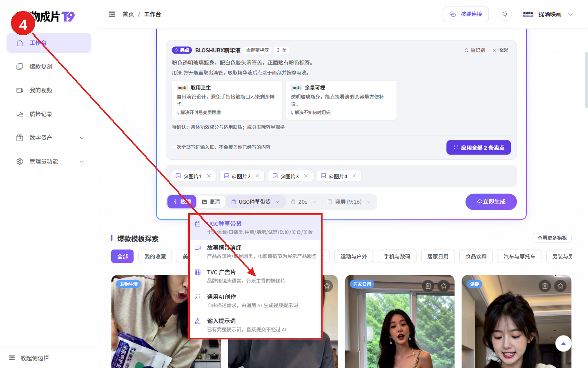Choose 故事情景演绎 from dropdown list
The width and height of the screenshot is (588, 368).
(x=256, y=252)
